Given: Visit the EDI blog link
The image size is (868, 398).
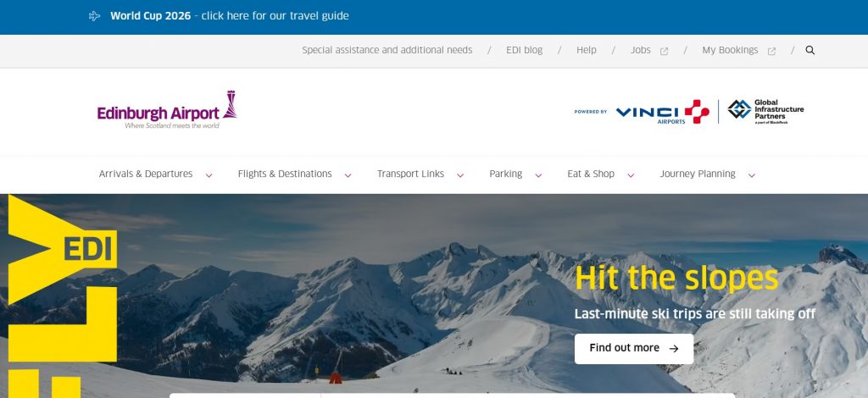Looking at the screenshot, I should click(524, 50).
